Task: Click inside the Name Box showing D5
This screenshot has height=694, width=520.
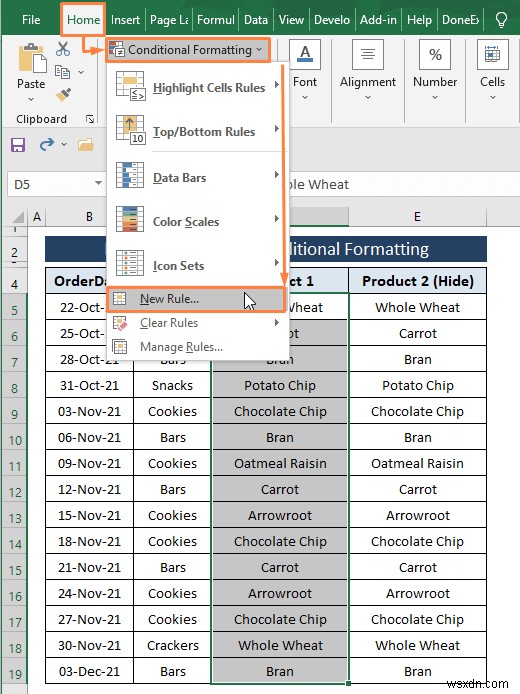Action: click(51, 184)
